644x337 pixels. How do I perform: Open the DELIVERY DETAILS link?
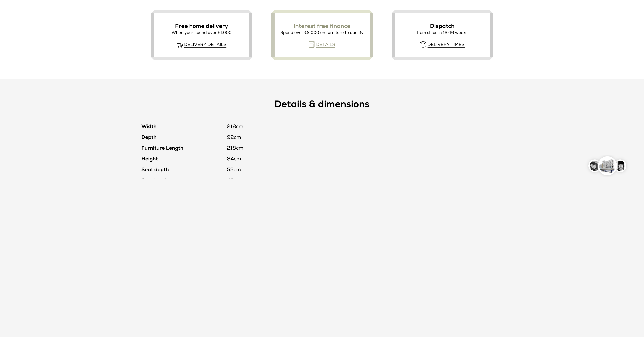205,45
